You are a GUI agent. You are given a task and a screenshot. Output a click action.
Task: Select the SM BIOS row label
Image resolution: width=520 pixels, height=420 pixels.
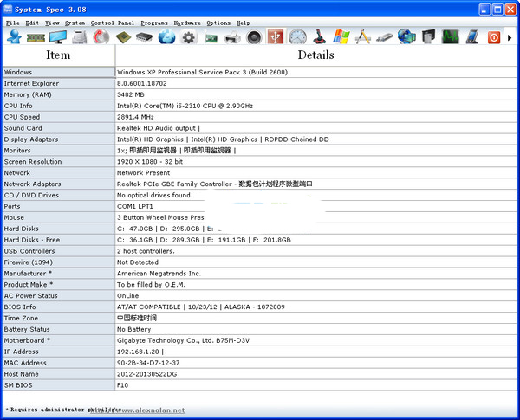click(59, 385)
